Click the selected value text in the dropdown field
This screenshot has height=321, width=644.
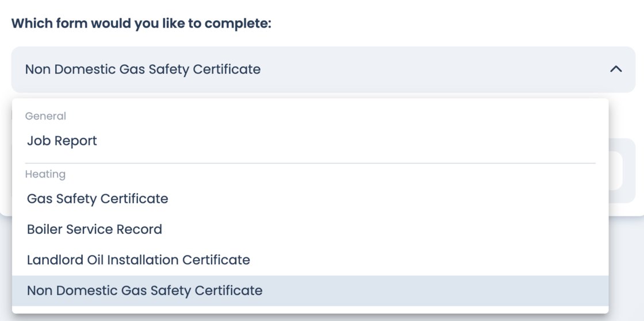pyautogui.click(x=143, y=69)
